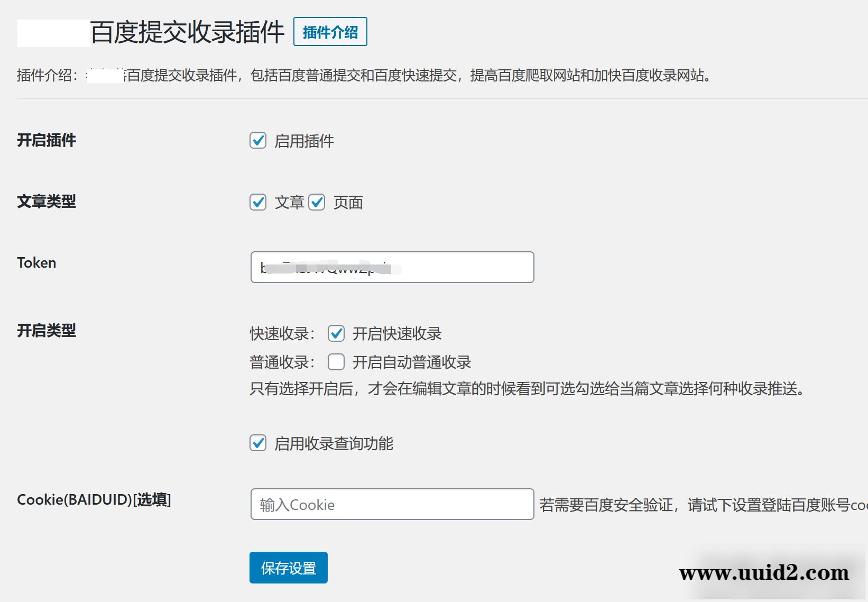Click the 输入Cookie input box
The image size is (868, 602).
tap(391, 505)
